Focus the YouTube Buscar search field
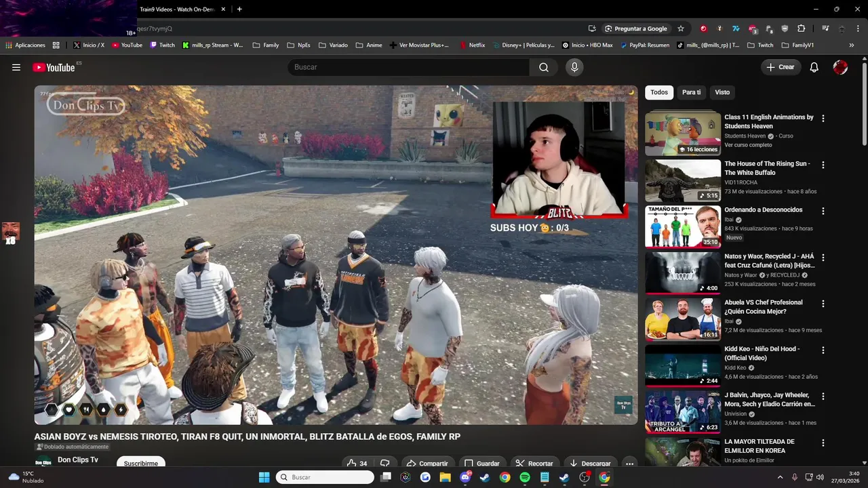The image size is (868, 488). tap(409, 67)
